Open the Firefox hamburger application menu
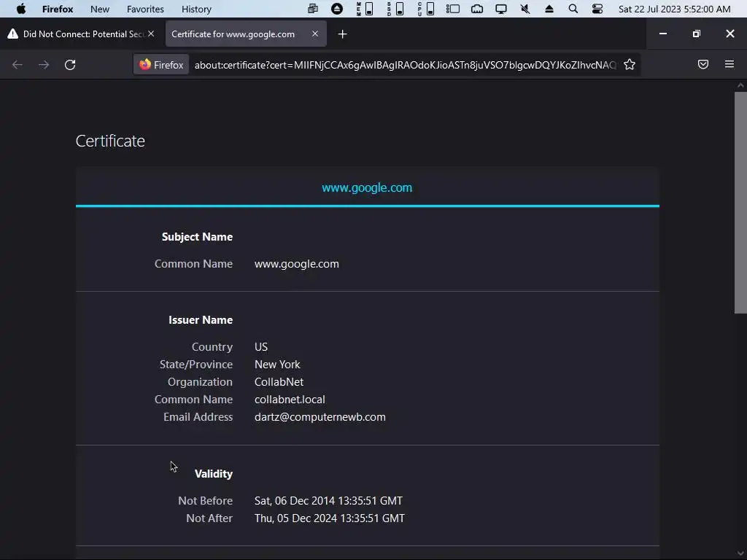 [x=729, y=64]
